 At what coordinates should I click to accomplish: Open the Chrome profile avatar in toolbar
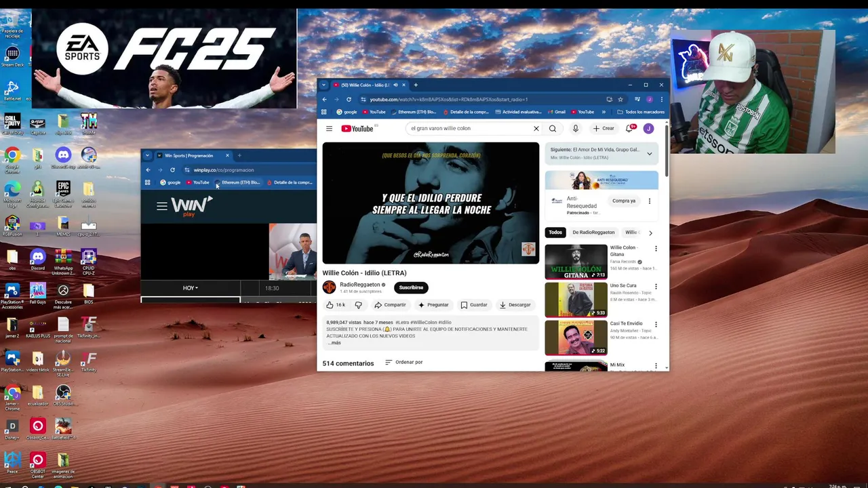pos(649,100)
